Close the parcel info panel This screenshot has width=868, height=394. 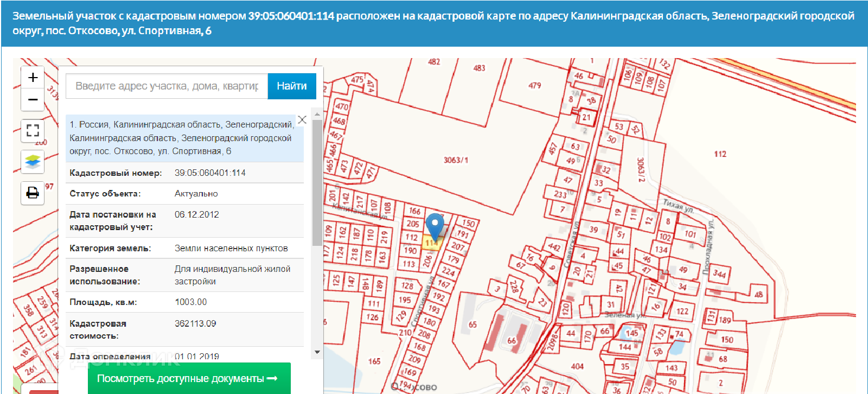(x=302, y=119)
